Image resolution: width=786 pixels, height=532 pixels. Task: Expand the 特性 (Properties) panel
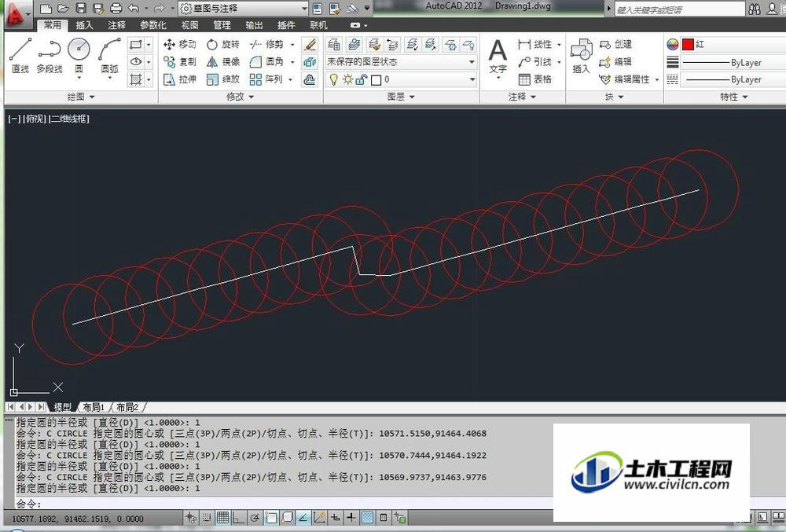click(x=734, y=97)
